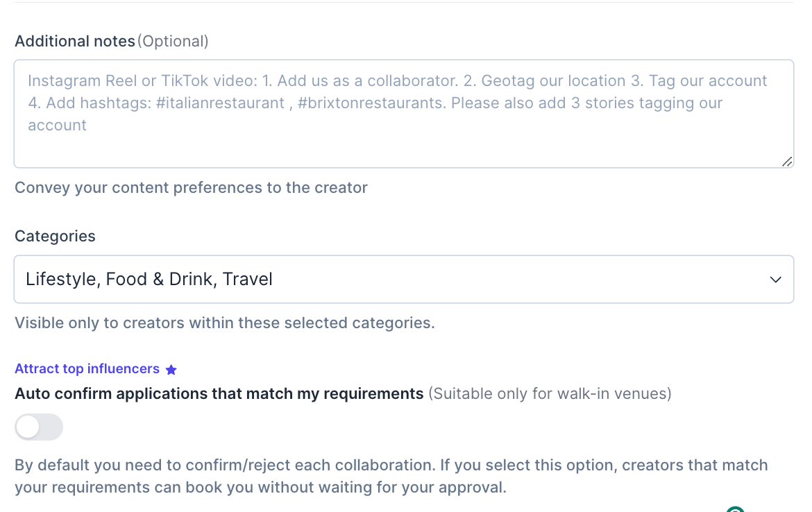Click the white knob of the auto confirm switch
Screen dimensions: 812x512
tap(28, 427)
